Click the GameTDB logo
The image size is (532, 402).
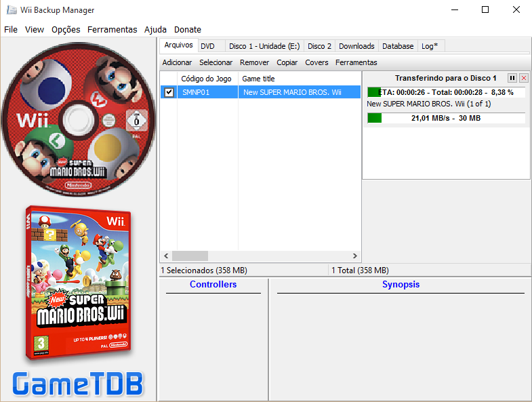(x=79, y=384)
